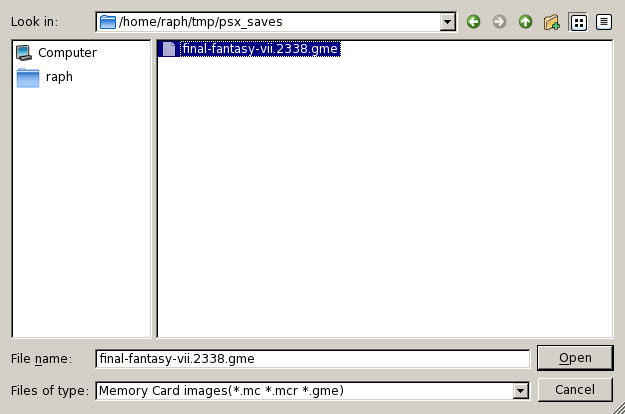Switch to icon grid view mode
Viewport: 625px width, 414px height.
tap(578, 22)
